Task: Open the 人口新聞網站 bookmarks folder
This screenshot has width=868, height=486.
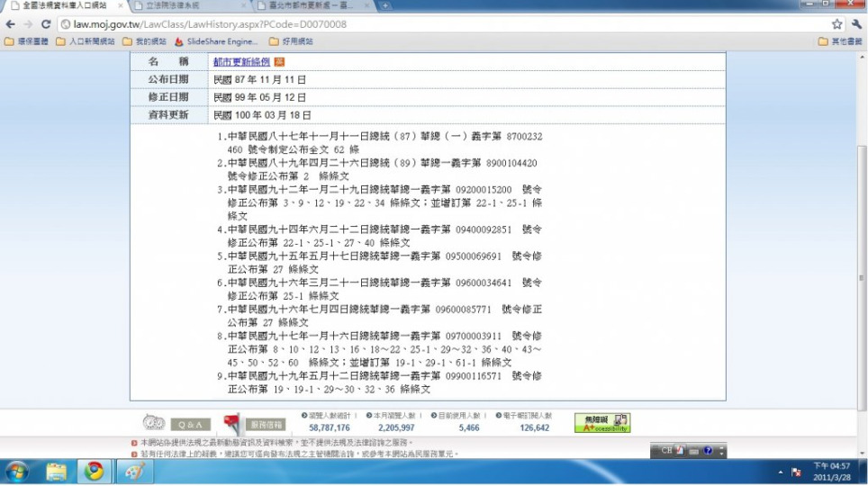Action: coord(86,41)
